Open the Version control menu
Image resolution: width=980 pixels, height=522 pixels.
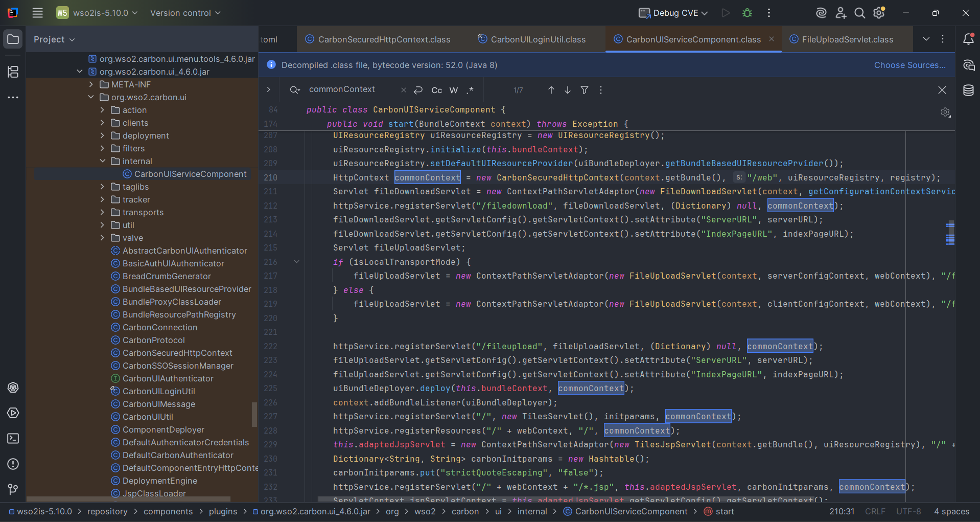tap(185, 13)
